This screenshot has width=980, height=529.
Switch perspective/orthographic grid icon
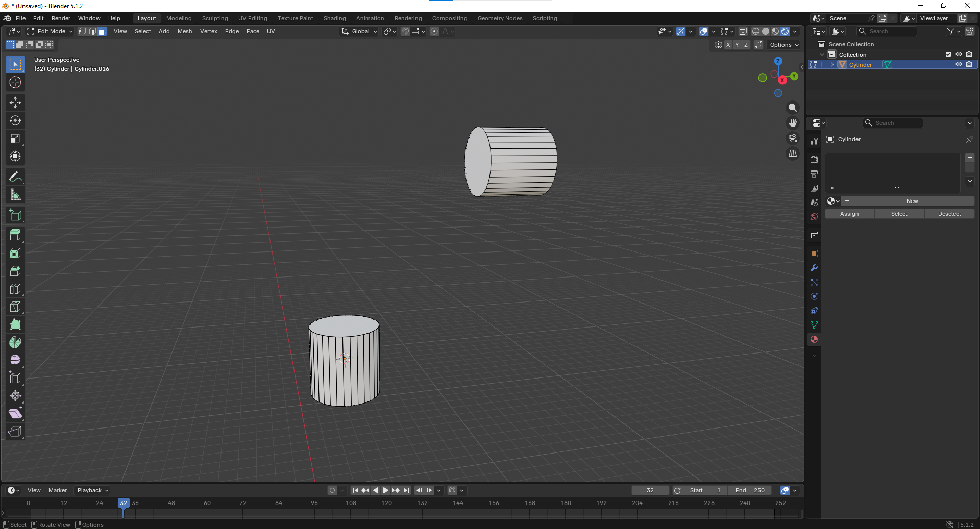[x=793, y=154]
